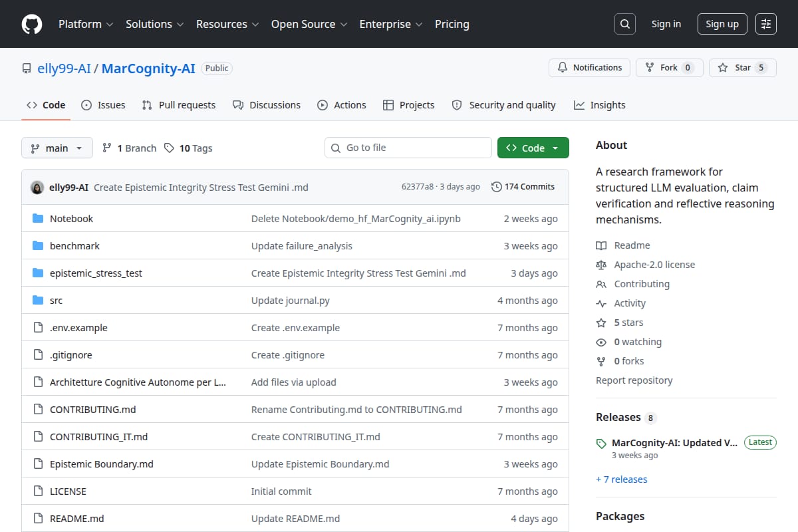Image resolution: width=798 pixels, height=532 pixels.
Task: Click the tags icon next to 10 Tags
Action: (170, 148)
